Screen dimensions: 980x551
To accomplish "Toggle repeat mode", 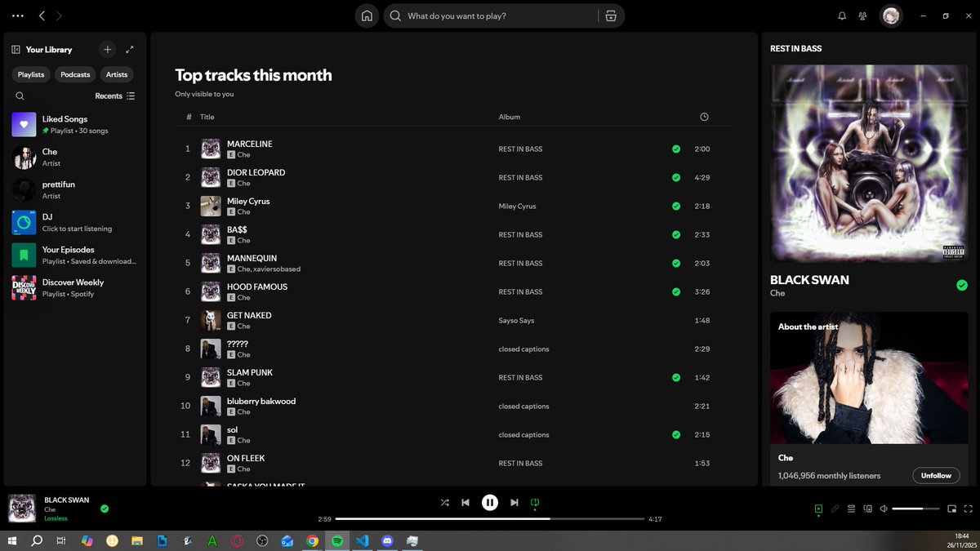I will tap(535, 503).
